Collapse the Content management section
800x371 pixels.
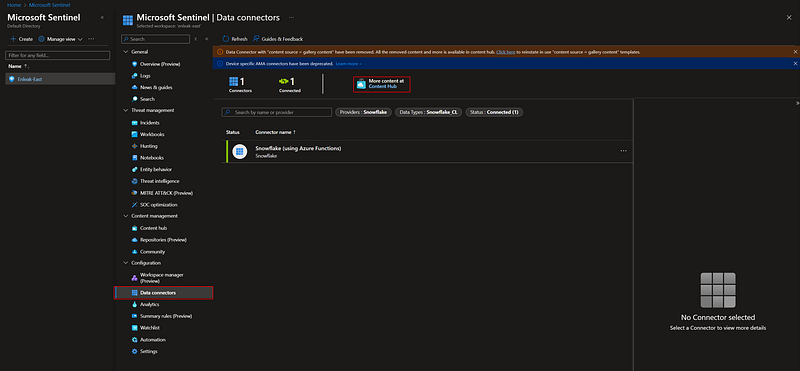point(126,216)
